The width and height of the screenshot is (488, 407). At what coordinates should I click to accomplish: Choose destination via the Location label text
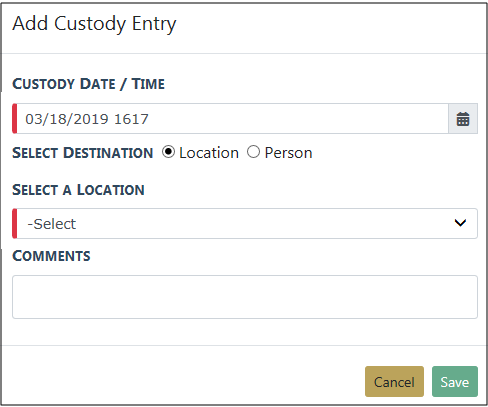[x=209, y=153]
